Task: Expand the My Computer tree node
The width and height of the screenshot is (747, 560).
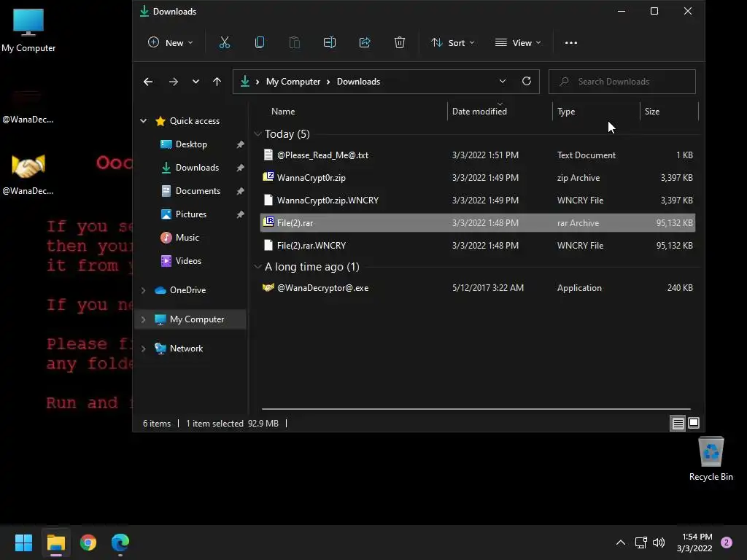Action: [x=144, y=319]
